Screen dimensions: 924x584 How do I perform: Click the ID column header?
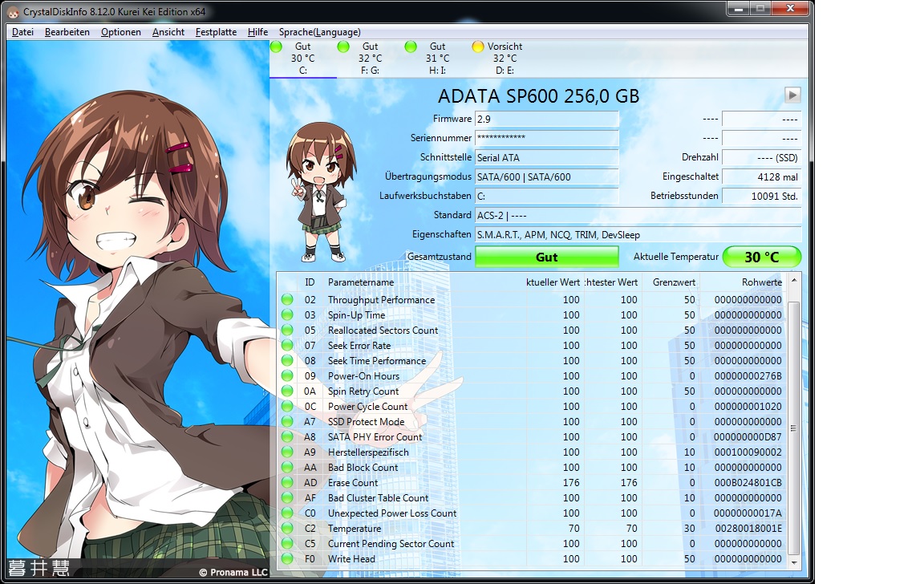click(x=310, y=282)
